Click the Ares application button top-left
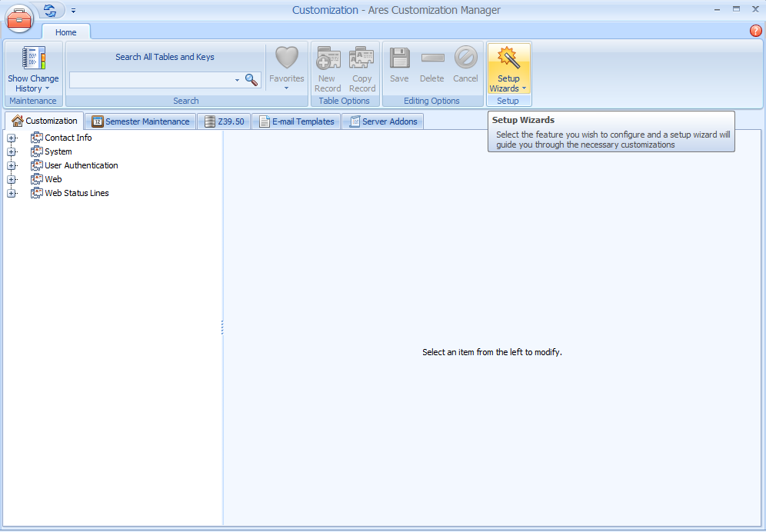766x532 pixels. pos(19,19)
